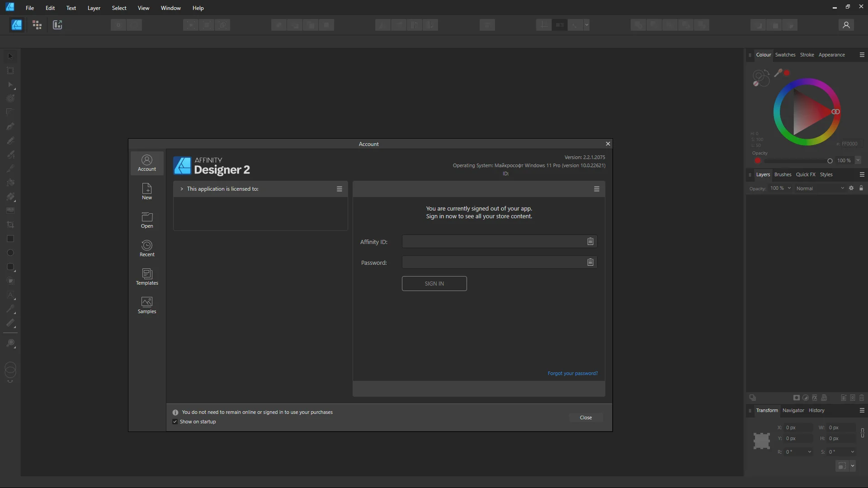Open layer opacity 100 % dropdown

789,188
